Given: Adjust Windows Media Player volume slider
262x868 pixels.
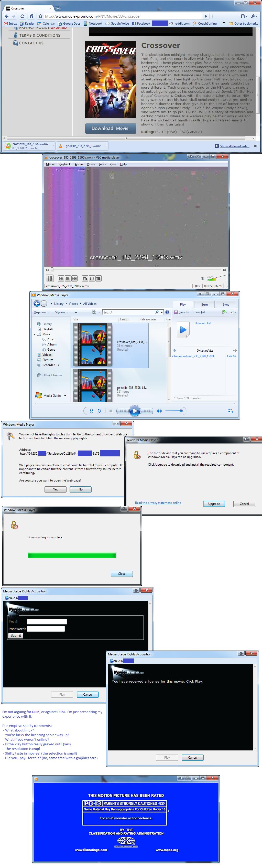Looking at the screenshot, I should coord(174,411).
